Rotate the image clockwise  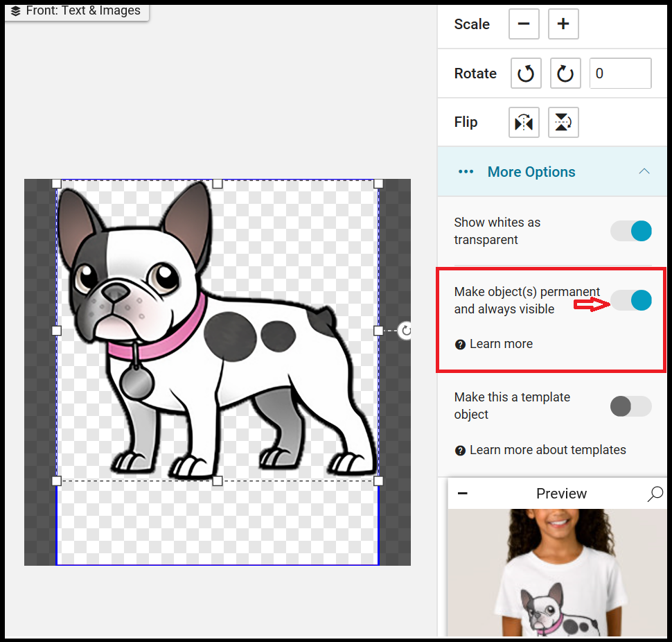click(565, 73)
